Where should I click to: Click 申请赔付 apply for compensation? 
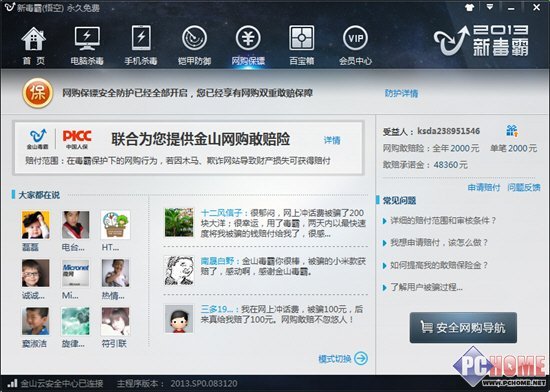pyautogui.click(x=484, y=188)
